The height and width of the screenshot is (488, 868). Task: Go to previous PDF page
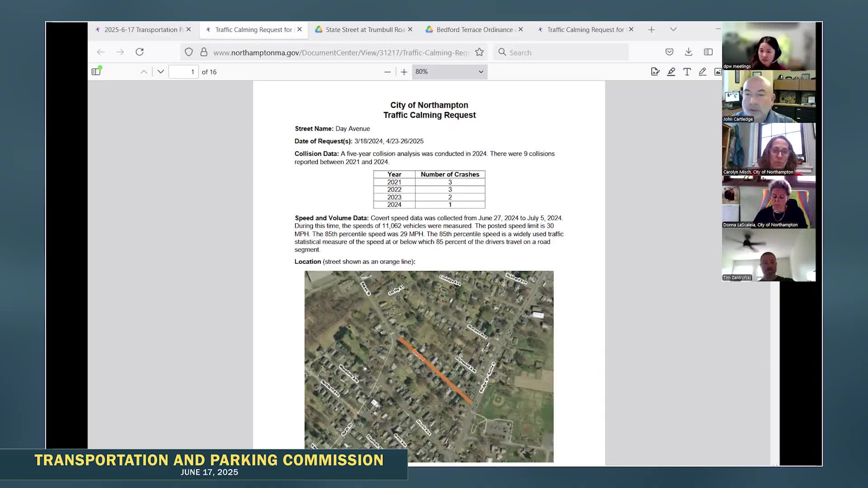[144, 72]
